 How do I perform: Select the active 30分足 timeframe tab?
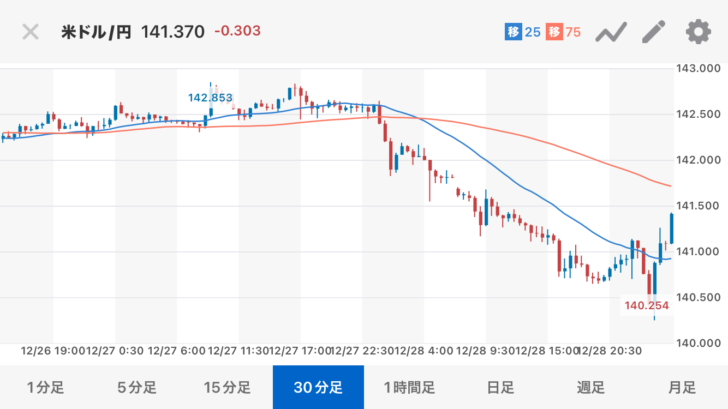[x=318, y=387]
